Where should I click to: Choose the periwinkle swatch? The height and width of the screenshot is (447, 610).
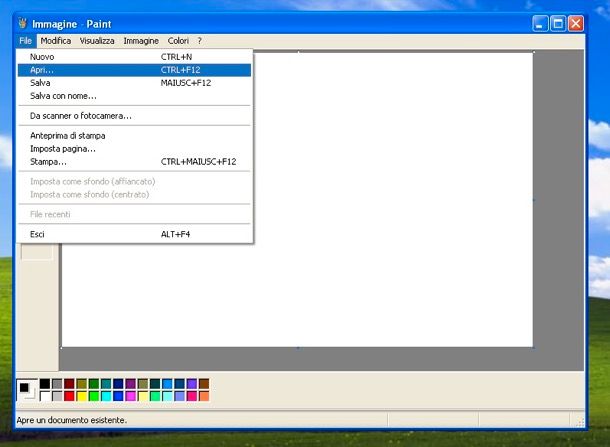(x=180, y=396)
